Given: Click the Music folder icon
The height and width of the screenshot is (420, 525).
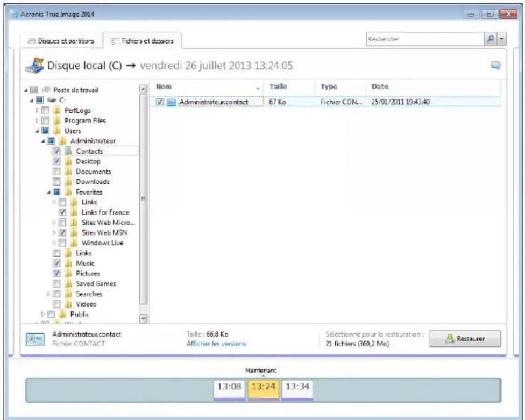Looking at the screenshot, I should tap(68, 264).
